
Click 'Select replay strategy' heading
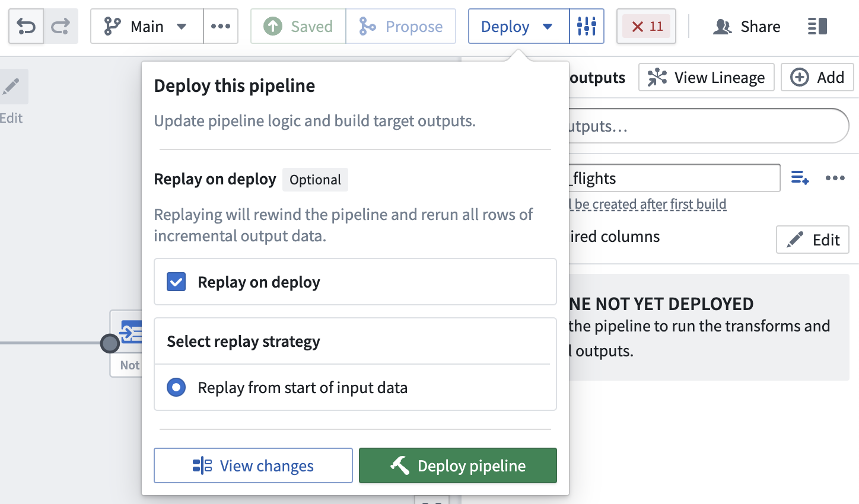[x=243, y=342]
